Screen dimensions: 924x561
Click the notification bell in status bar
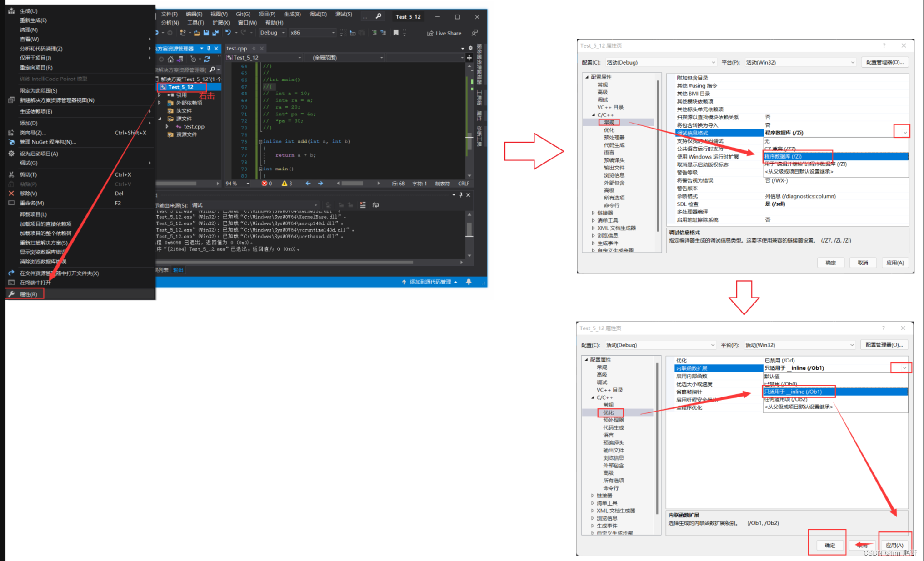click(469, 282)
